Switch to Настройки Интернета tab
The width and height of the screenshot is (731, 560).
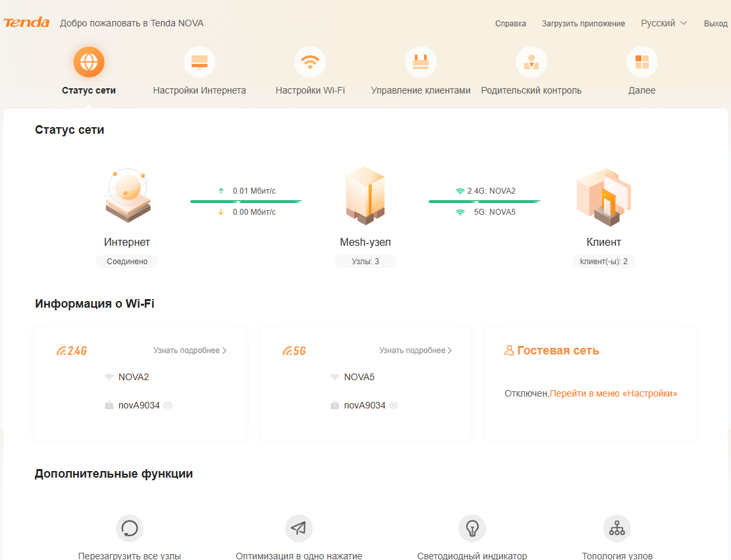pos(200,90)
